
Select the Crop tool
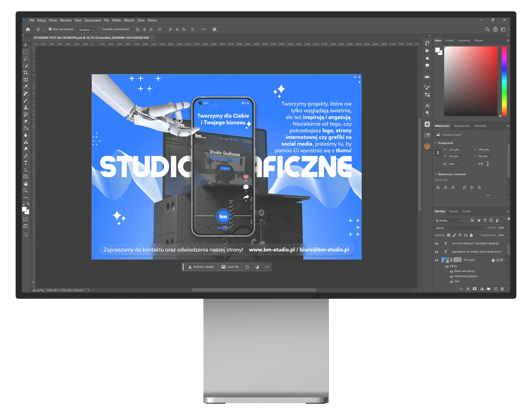pyautogui.click(x=26, y=73)
